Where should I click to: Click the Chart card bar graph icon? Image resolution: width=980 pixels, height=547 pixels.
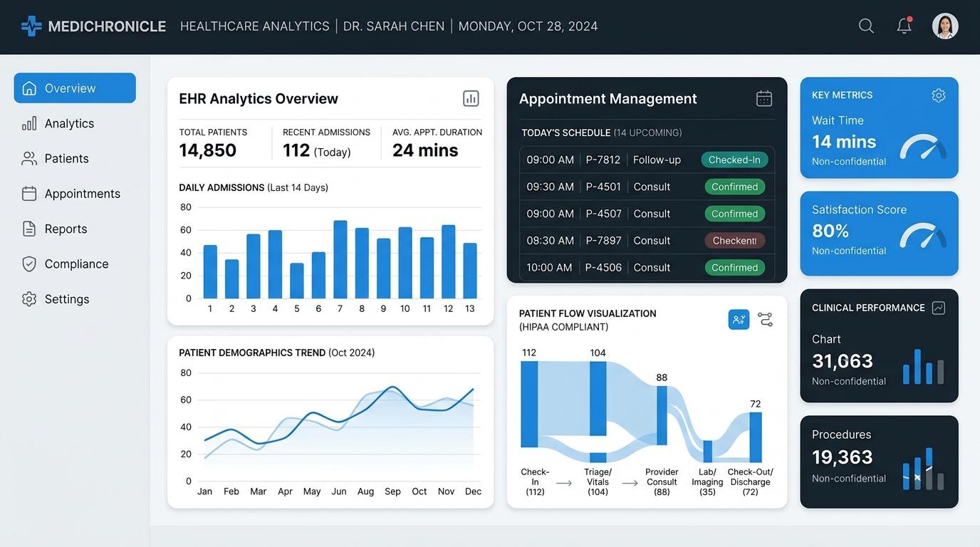tap(924, 367)
